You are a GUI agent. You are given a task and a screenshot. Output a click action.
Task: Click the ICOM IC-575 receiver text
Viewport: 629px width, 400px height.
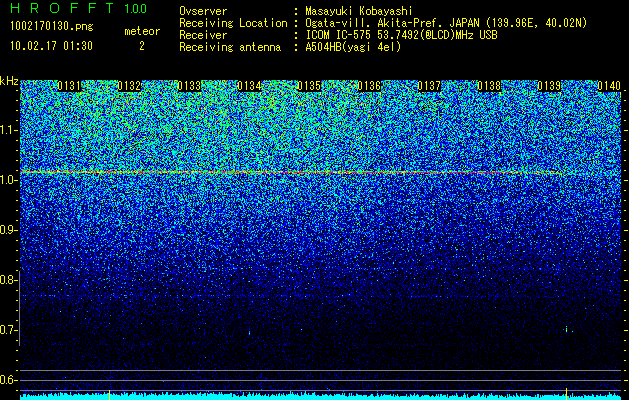tap(401, 35)
